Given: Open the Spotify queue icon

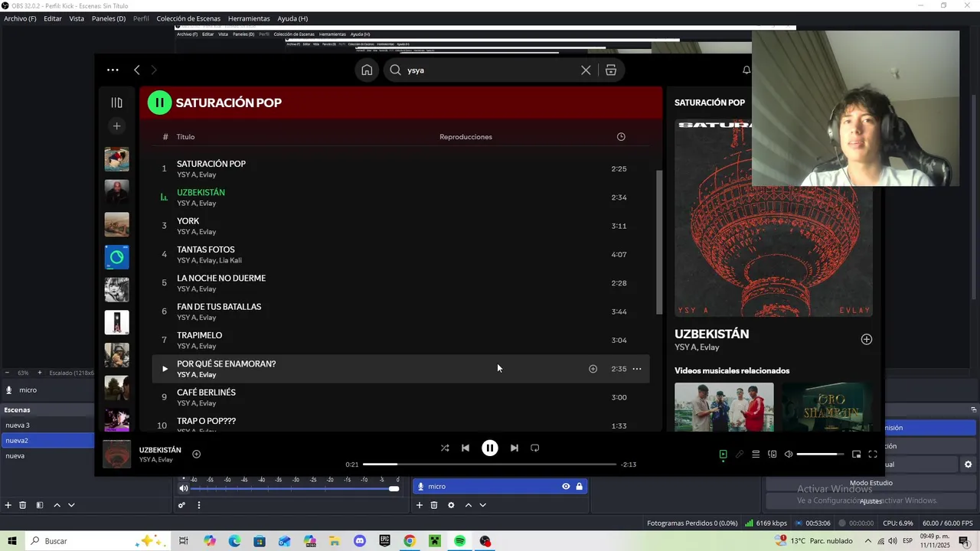Looking at the screenshot, I should [756, 454].
